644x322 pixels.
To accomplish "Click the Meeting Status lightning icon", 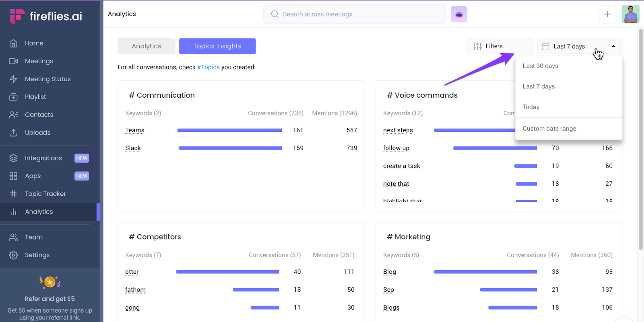I will click(x=13, y=79).
